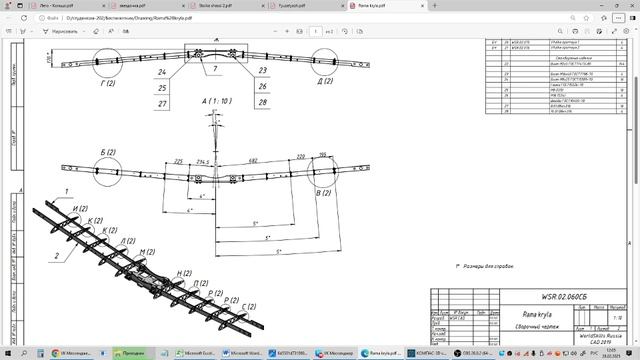640x360 pixels.
Task: Select the highlight tool in PDF toolbar
Action: click(23, 31)
